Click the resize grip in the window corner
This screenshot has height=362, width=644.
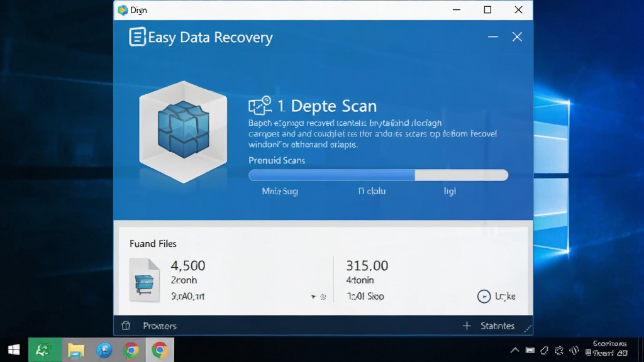click(528, 329)
